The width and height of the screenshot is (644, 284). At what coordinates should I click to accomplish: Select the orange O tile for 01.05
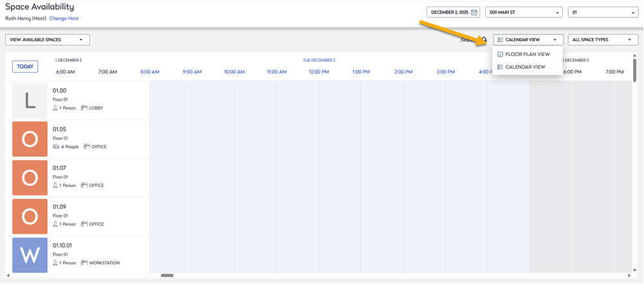(x=30, y=139)
